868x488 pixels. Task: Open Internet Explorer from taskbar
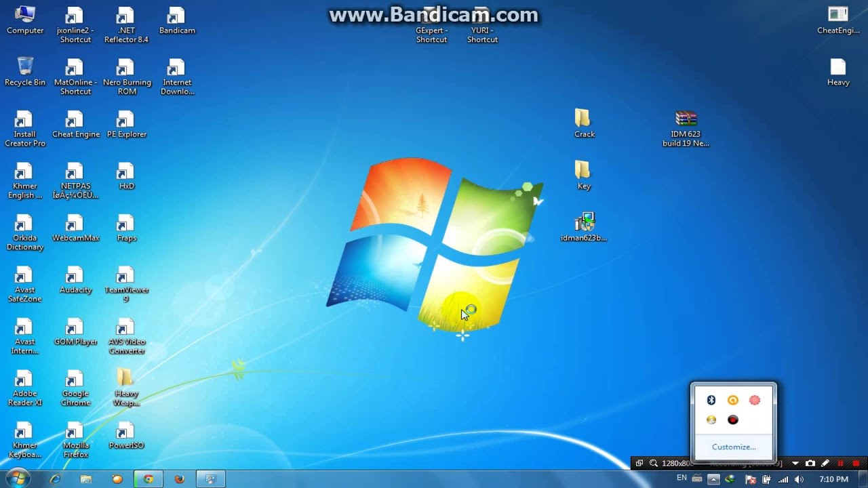click(x=55, y=479)
